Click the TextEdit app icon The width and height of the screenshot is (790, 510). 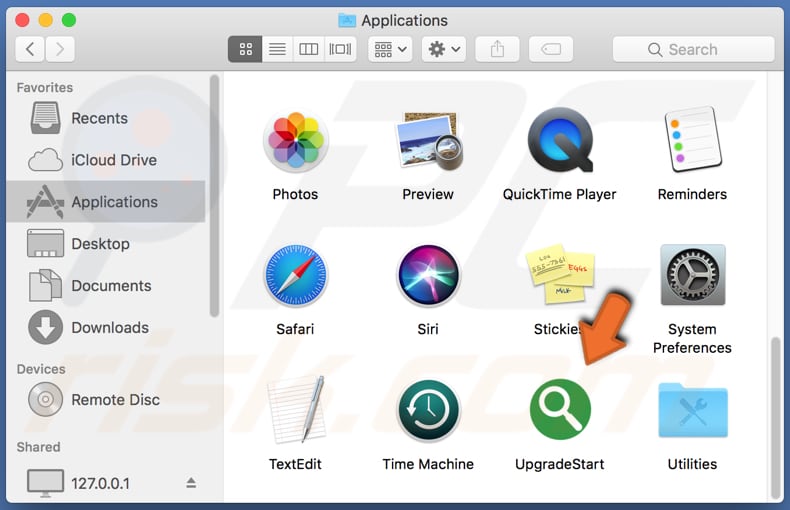[296, 410]
